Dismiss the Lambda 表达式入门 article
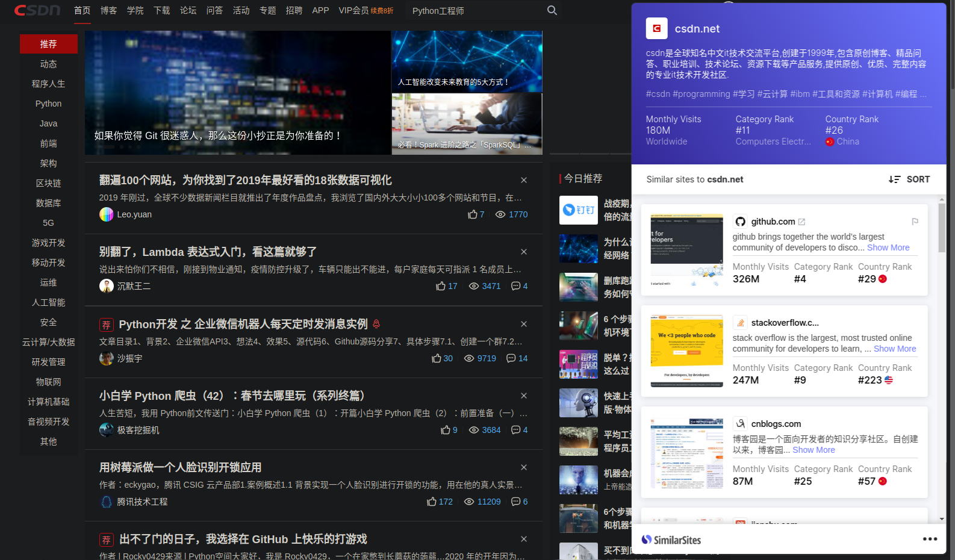955x560 pixels. (x=524, y=252)
